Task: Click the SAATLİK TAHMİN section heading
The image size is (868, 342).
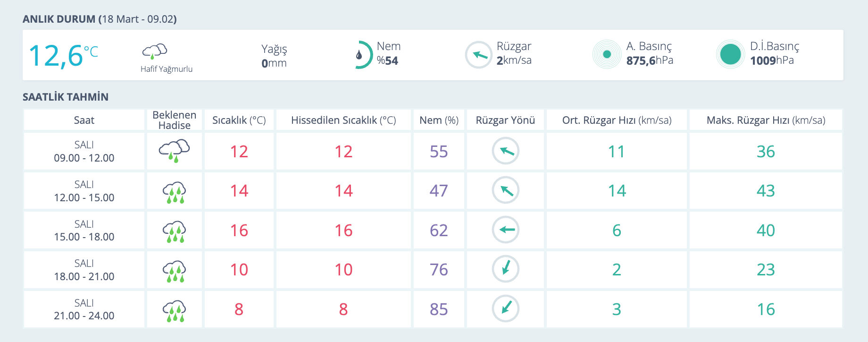Action: click(x=66, y=97)
